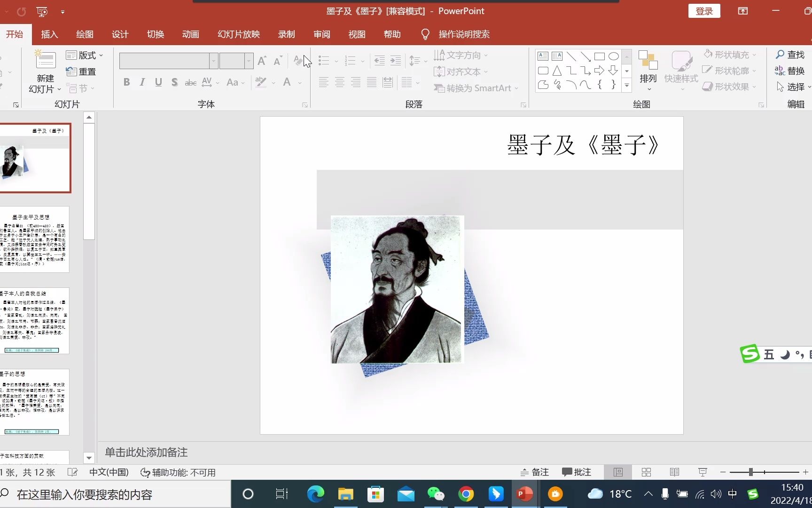Decrease list indent level icon
The image size is (812, 508).
(x=379, y=60)
